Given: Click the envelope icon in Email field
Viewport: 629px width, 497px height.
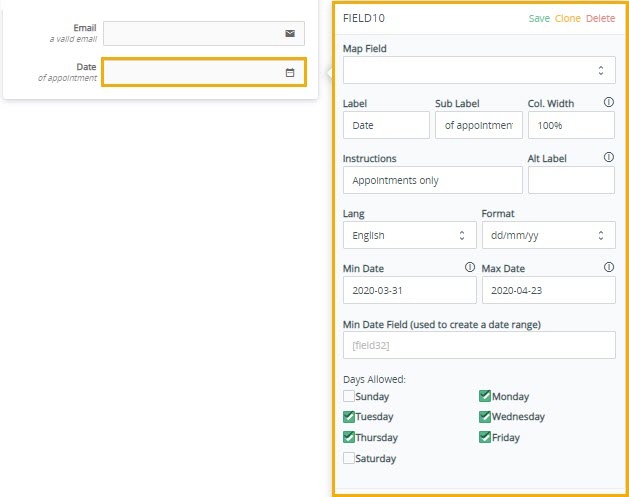Looking at the screenshot, I should 290,33.
